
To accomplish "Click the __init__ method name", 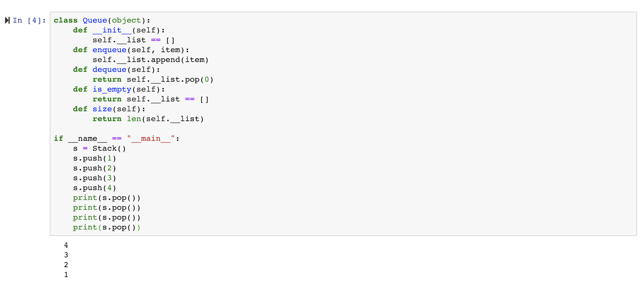I will 112,30.
